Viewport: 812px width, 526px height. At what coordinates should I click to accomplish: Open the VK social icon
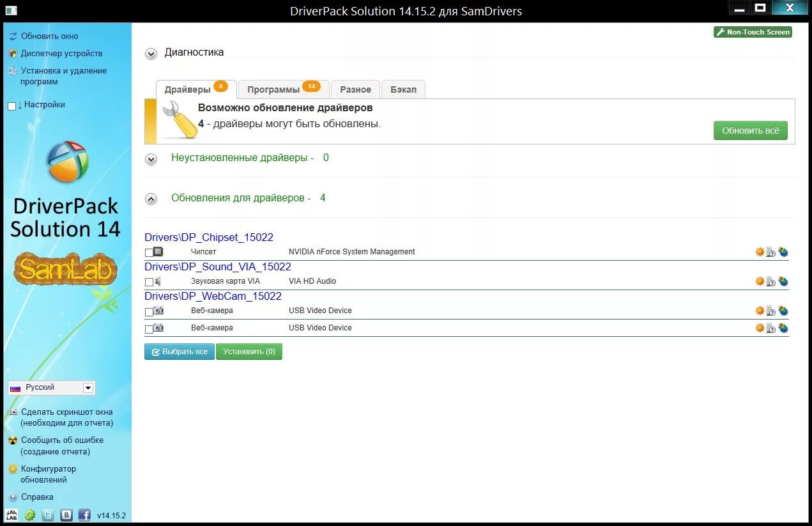(66, 515)
